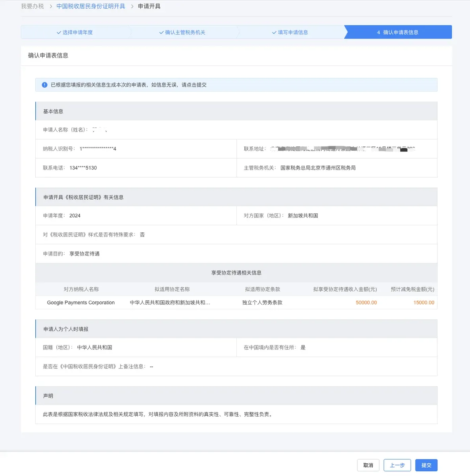470x476 pixels.
Task: Select the active 确认申请表信息 step
Action: (398, 33)
